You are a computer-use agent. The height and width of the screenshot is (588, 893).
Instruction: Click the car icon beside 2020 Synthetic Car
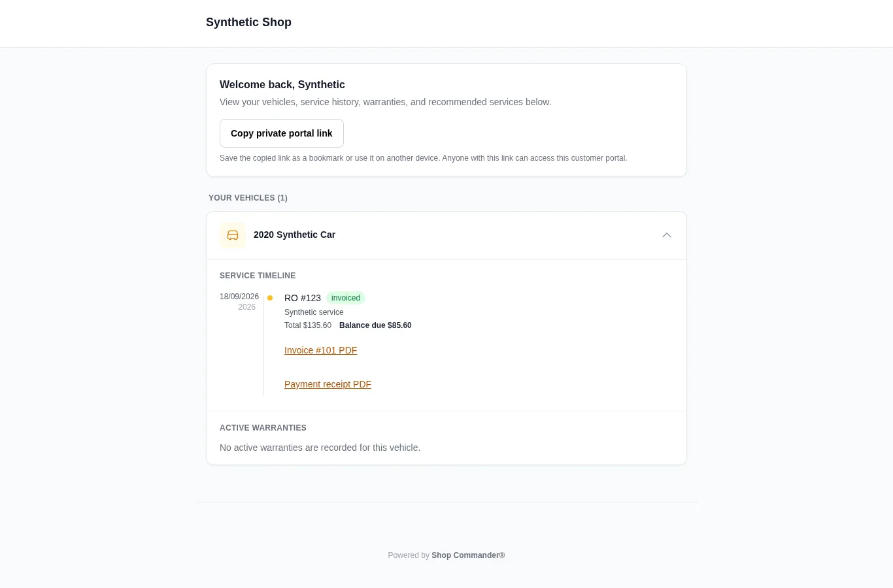click(233, 235)
